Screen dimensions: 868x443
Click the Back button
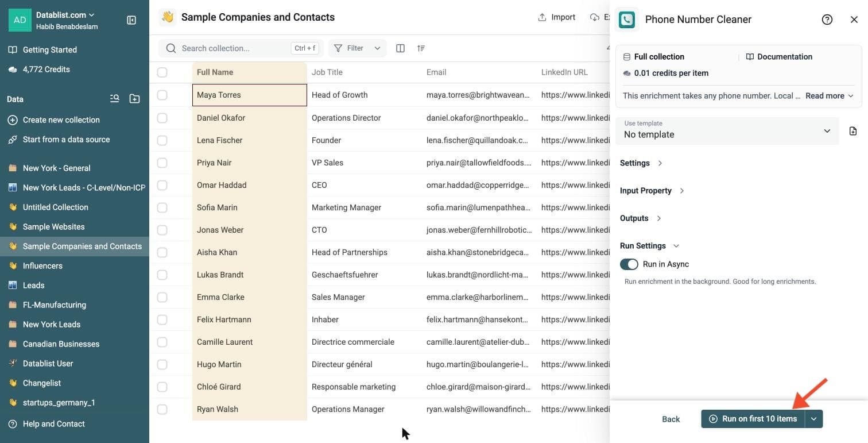671,419
